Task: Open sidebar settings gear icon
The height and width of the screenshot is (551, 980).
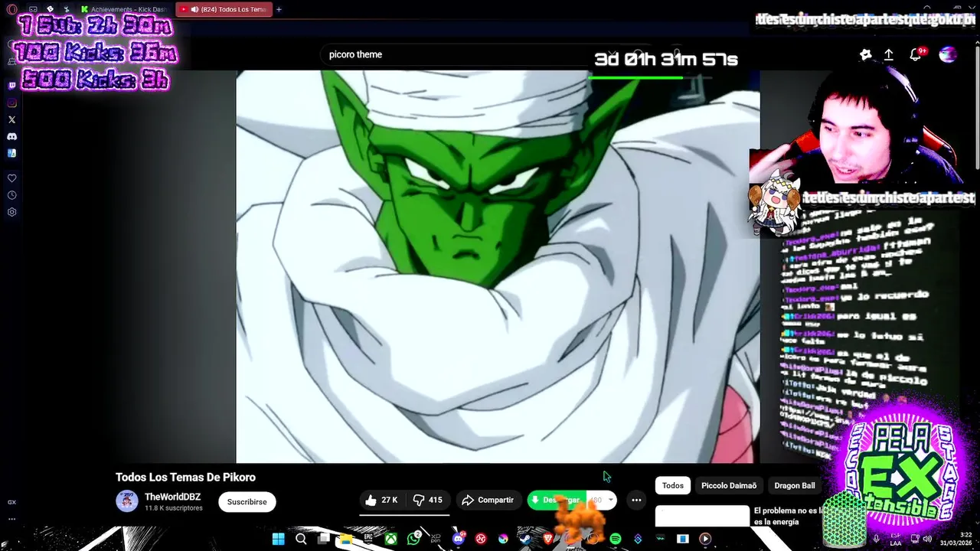Action: click(11, 212)
